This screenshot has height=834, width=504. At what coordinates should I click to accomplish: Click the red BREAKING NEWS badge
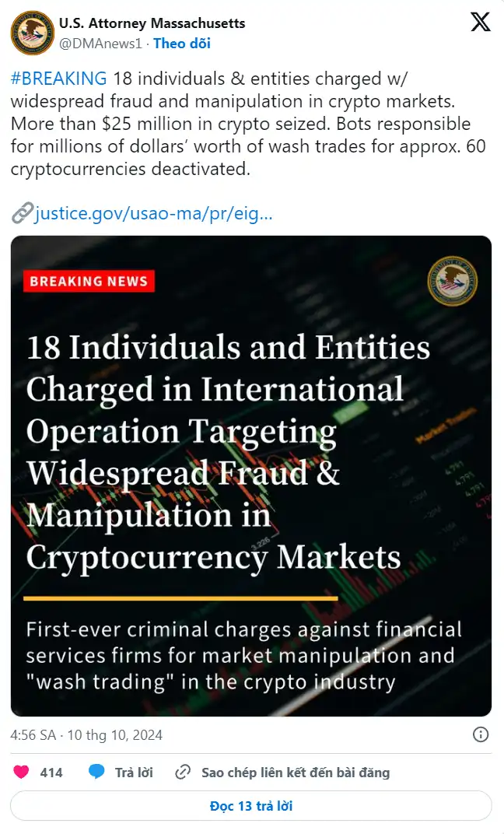pos(89,281)
